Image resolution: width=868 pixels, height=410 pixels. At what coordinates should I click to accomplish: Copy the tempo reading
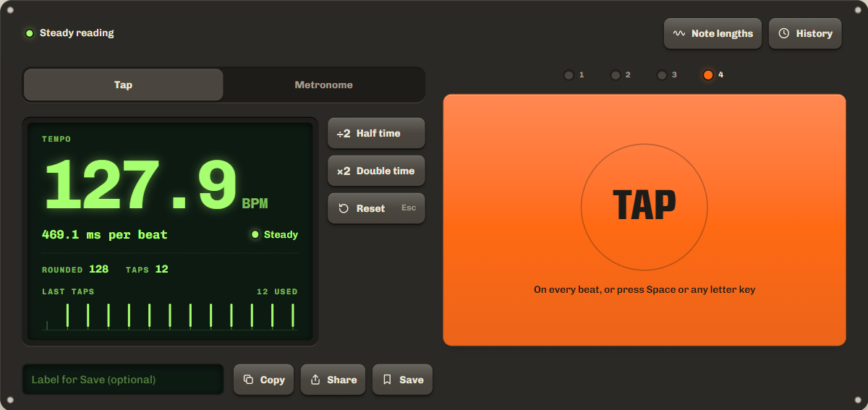pos(263,380)
